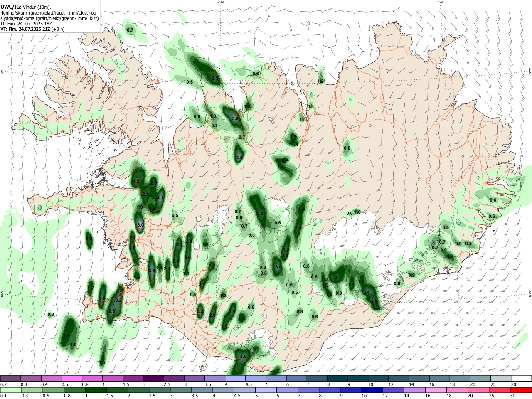Click the pink 18 swatch in lower legend

click(457, 390)
